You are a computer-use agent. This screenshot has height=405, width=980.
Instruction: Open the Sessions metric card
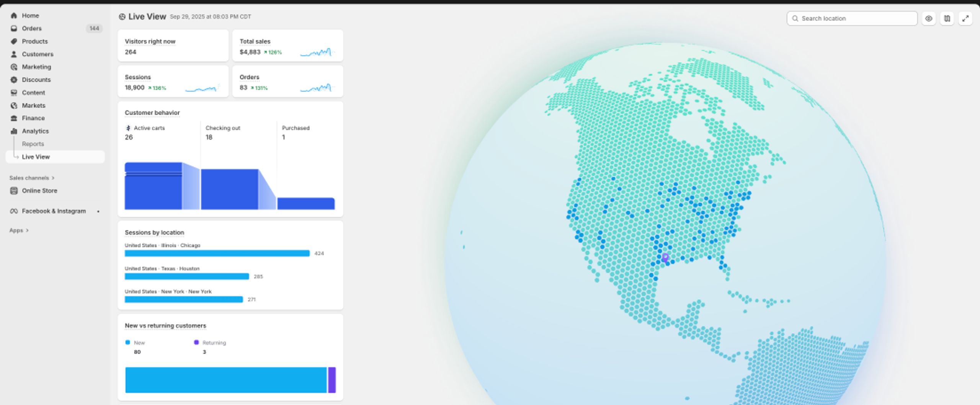coord(173,81)
